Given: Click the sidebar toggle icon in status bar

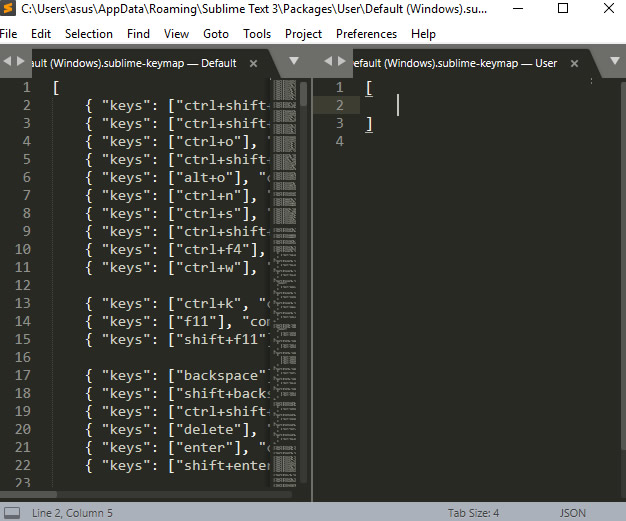Looking at the screenshot, I should [11, 513].
